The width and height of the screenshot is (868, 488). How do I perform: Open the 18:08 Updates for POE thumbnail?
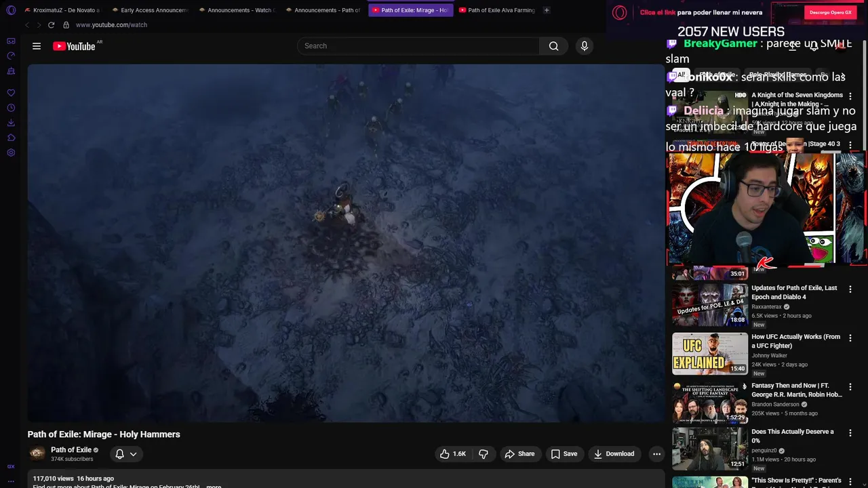[710, 305]
